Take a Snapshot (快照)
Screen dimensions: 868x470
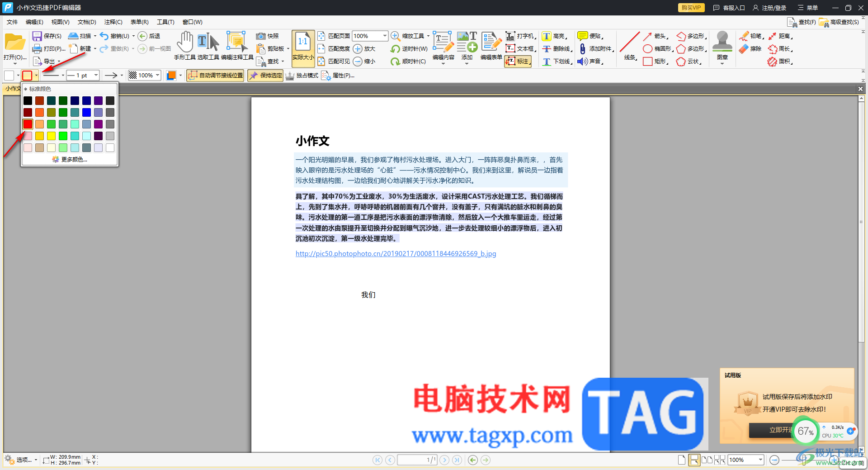pyautogui.click(x=268, y=36)
